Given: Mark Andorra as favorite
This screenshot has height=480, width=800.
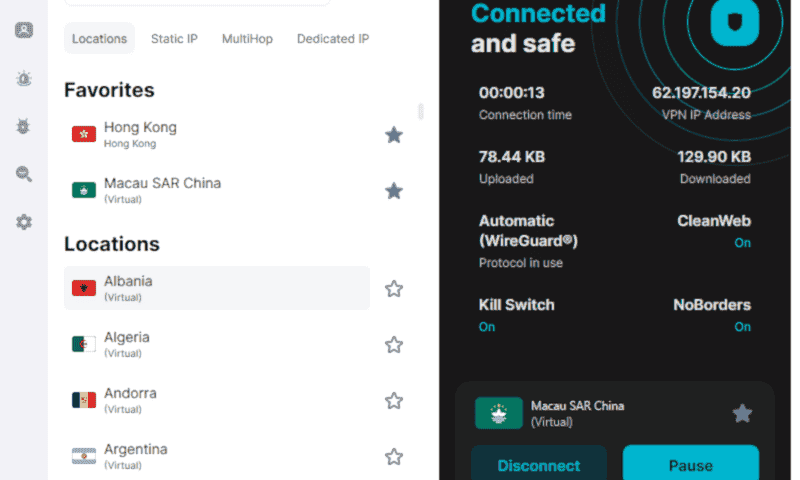Looking at the screenshot, I should coord(394,401).
